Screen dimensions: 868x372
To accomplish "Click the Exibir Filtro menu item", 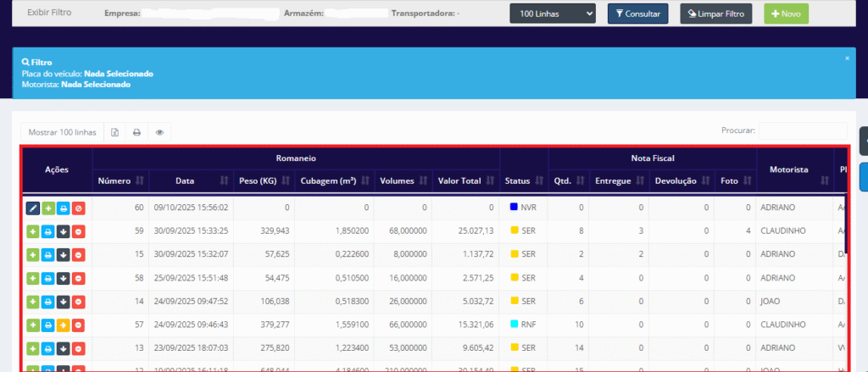I will click(x=50, y=14).
